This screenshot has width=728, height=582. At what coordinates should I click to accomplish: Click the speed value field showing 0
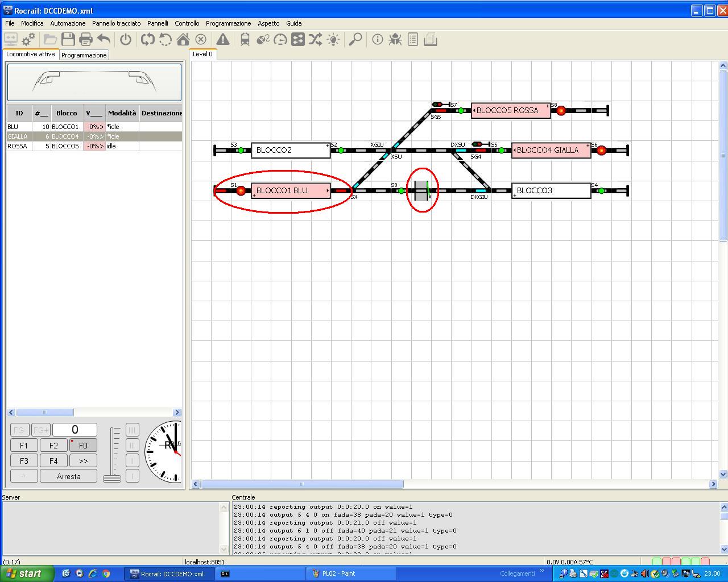[75, 430]
